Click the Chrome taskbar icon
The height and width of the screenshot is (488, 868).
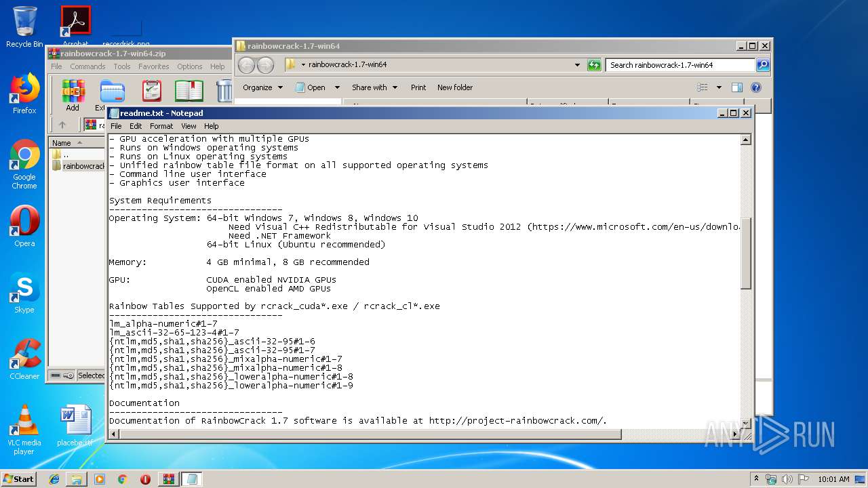click(x=122, y=479)
